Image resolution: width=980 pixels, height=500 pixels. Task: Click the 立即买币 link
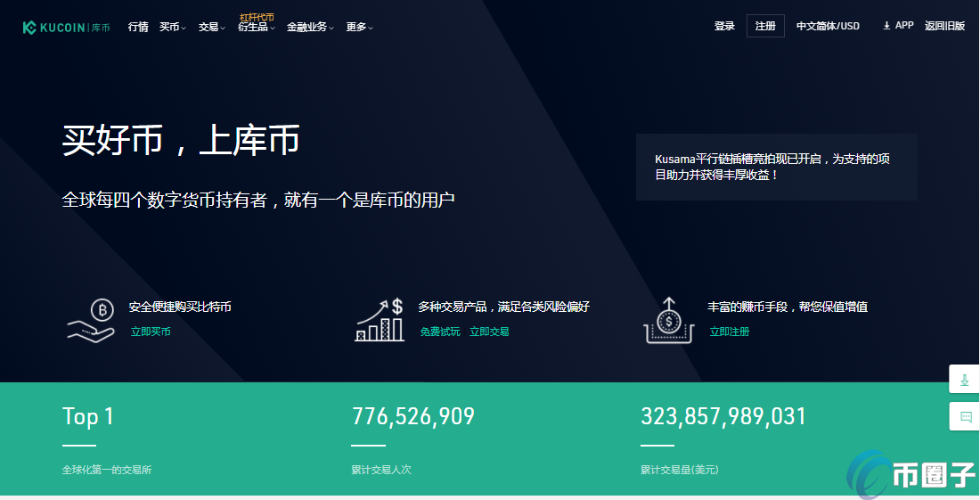(x=151, y=332)
